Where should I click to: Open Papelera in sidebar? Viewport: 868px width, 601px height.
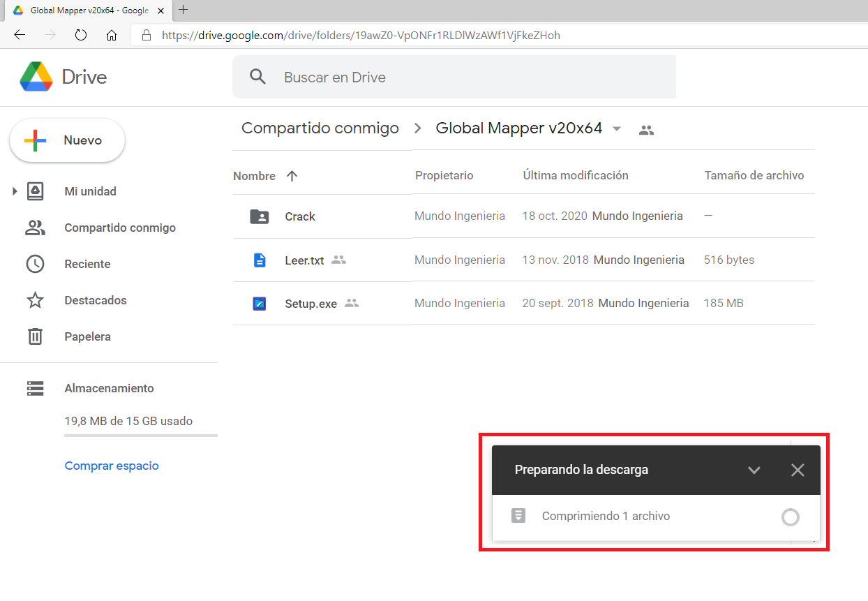pos(87,336)
